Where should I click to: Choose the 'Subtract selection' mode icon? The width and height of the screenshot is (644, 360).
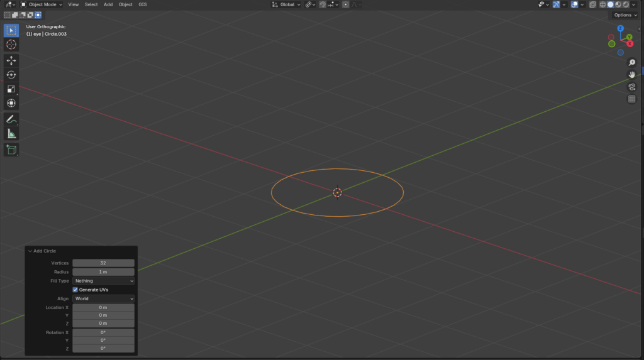click(x=23, y=15)
